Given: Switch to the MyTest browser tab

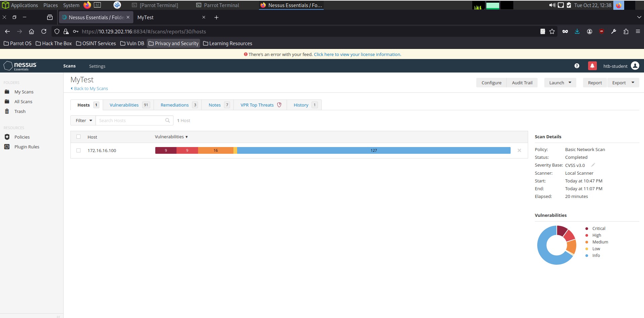Looking at the screenshot, I should (171, 17).
